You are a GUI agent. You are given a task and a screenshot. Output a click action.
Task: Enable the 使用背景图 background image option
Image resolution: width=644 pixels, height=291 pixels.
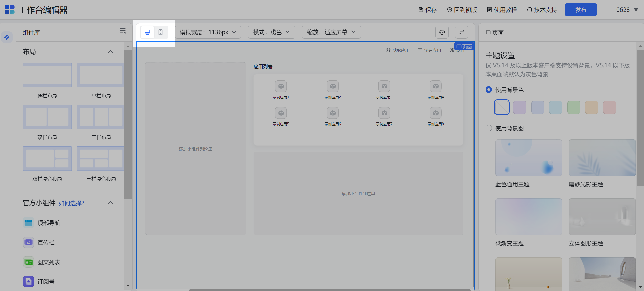coord(489,128)
